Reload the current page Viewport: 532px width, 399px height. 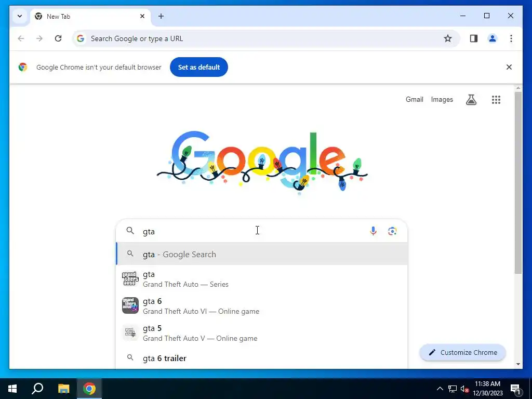tap(58, 38)
